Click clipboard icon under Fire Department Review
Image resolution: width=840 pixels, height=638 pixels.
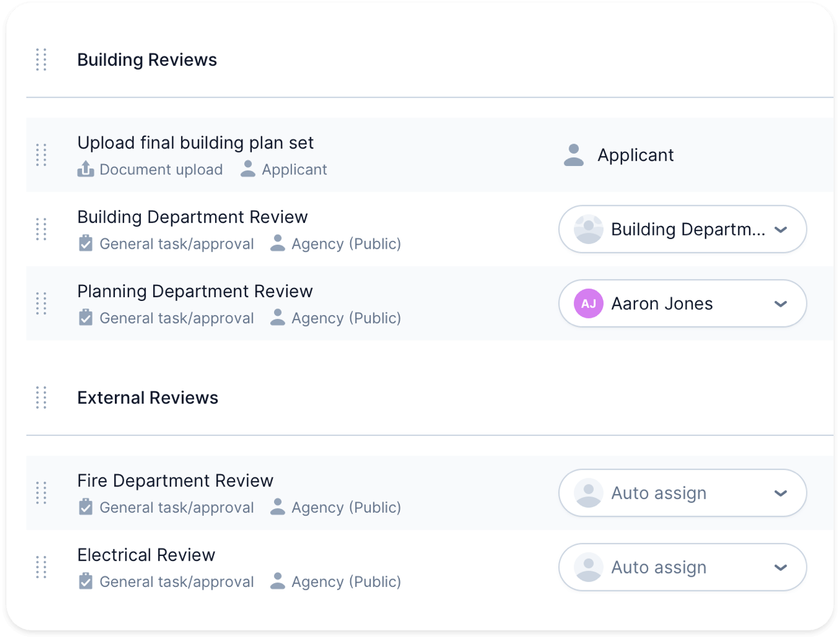(x=85, y=507)
